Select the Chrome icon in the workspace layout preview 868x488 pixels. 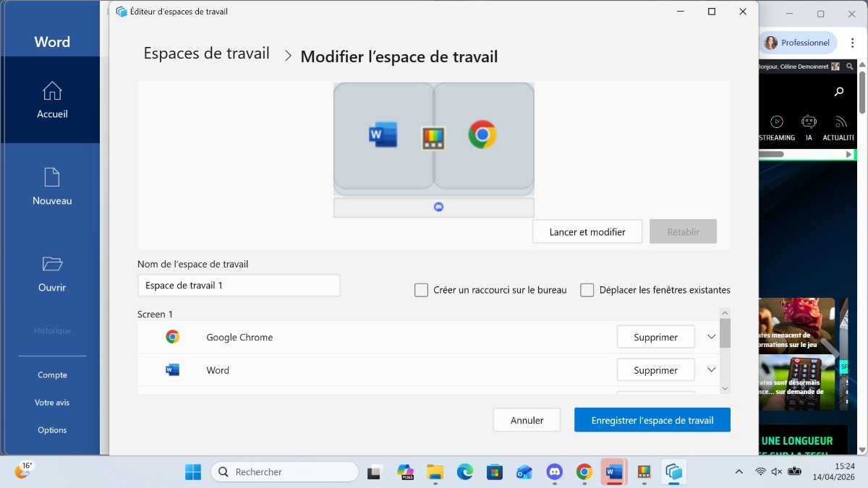click(x=483, y=134)
